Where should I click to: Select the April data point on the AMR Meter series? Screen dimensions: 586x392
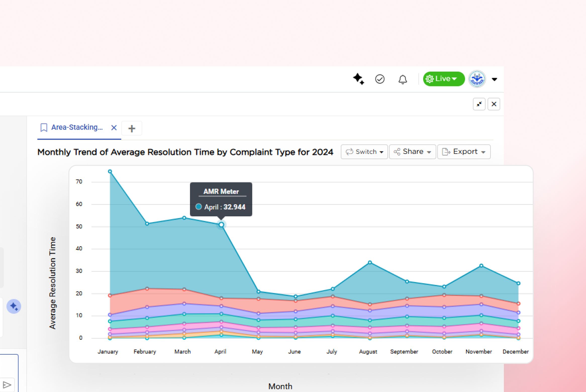(x=221, y=225)
